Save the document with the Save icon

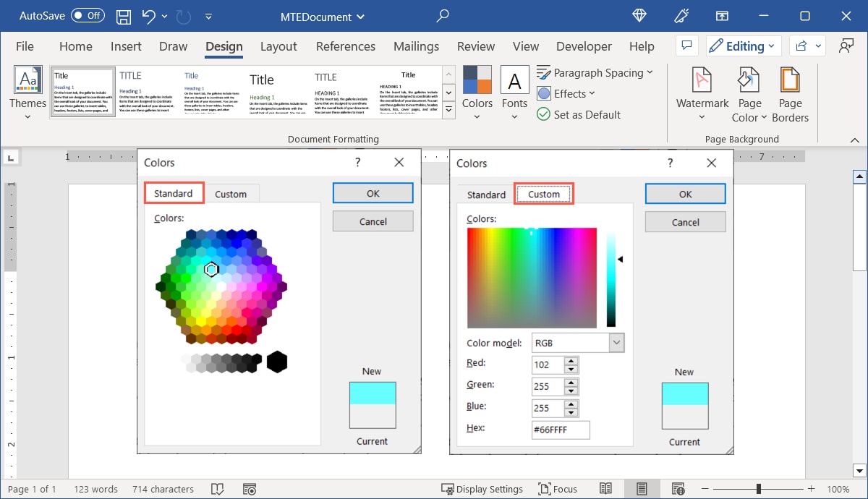123,16
